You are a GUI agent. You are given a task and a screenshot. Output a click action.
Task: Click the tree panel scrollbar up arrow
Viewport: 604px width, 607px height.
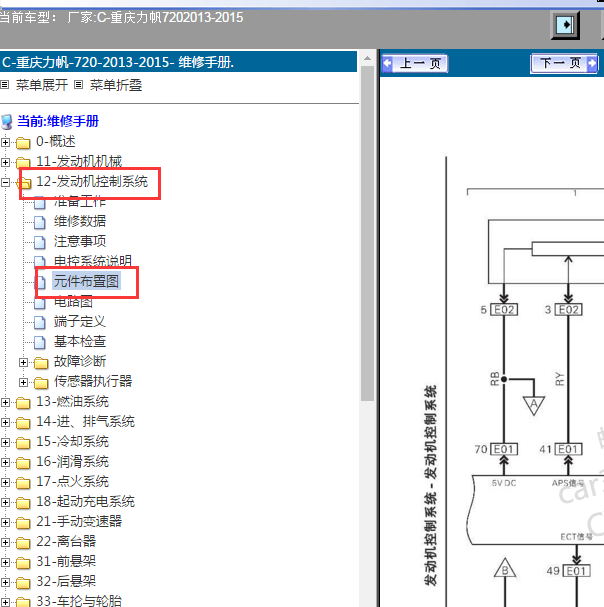[x=367, y=58]
